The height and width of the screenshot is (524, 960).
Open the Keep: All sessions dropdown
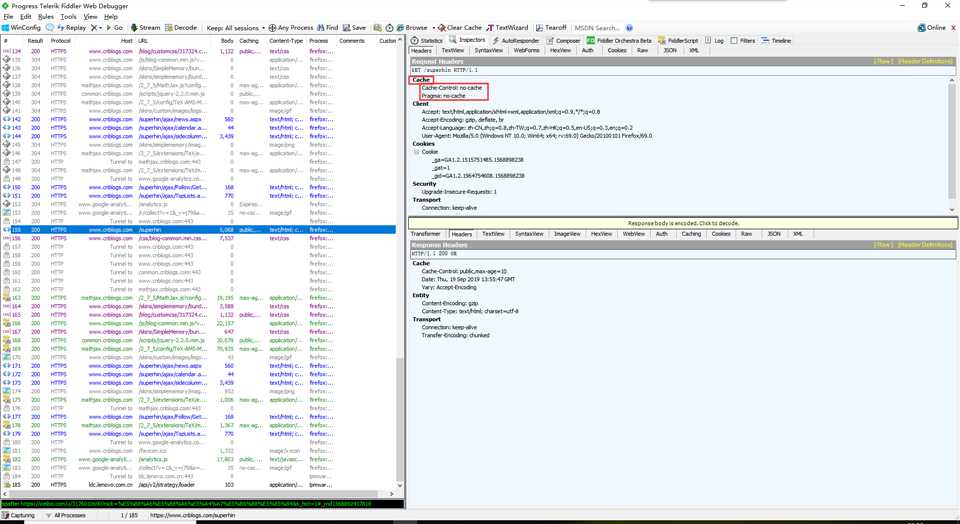(236, 28)
